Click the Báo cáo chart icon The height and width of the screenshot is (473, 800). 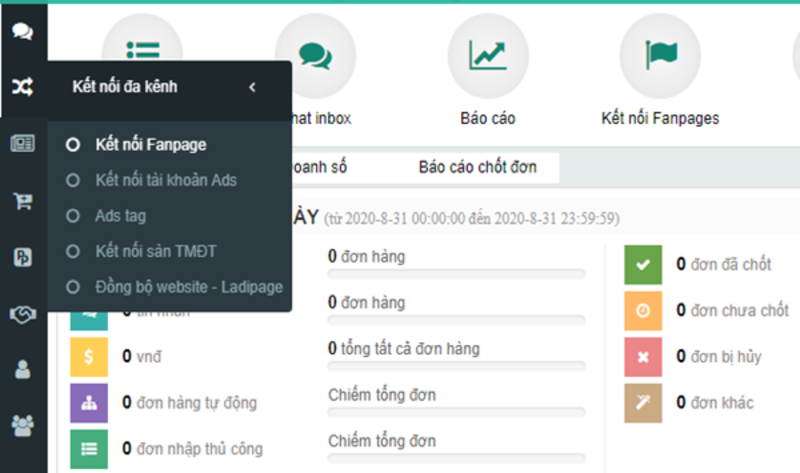point(488,55)
